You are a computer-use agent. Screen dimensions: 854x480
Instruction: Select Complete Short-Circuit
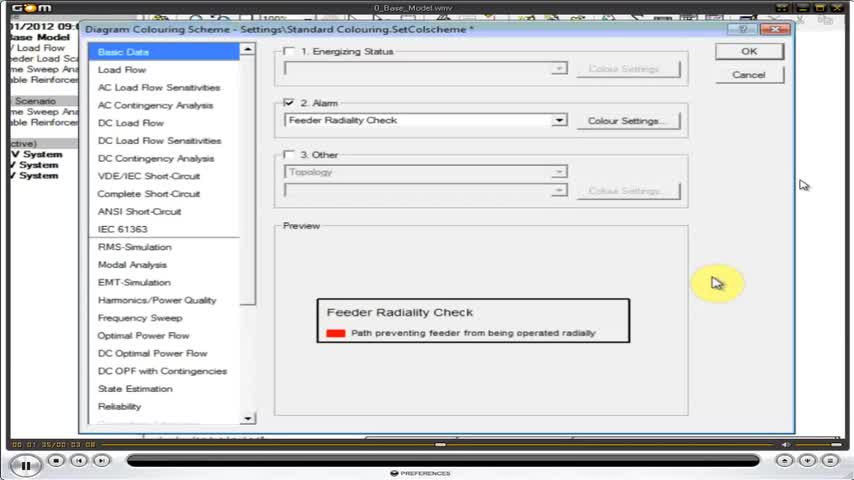coord(149,194)
